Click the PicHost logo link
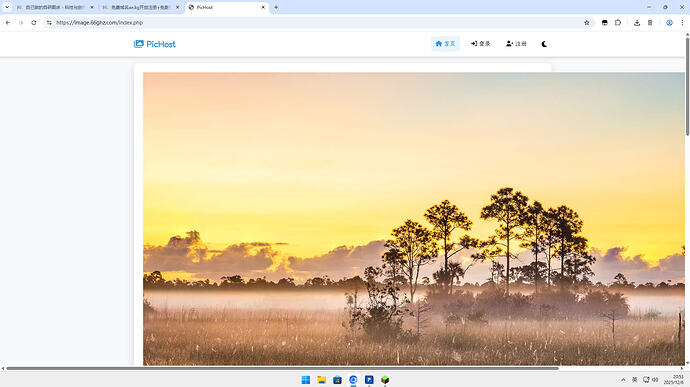Viewport: 690px width, 387px height. pos(154,44)
